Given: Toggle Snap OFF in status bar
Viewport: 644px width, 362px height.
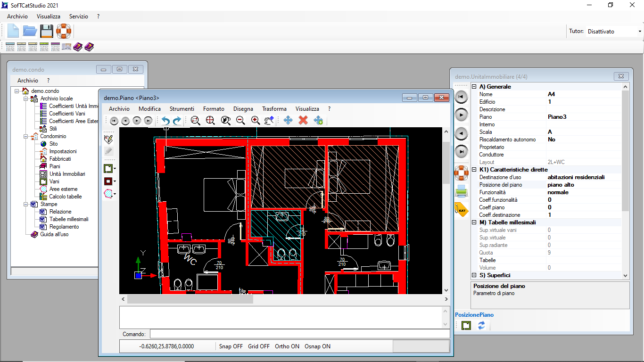Looking at the screenshot, I should click(231, 346).
